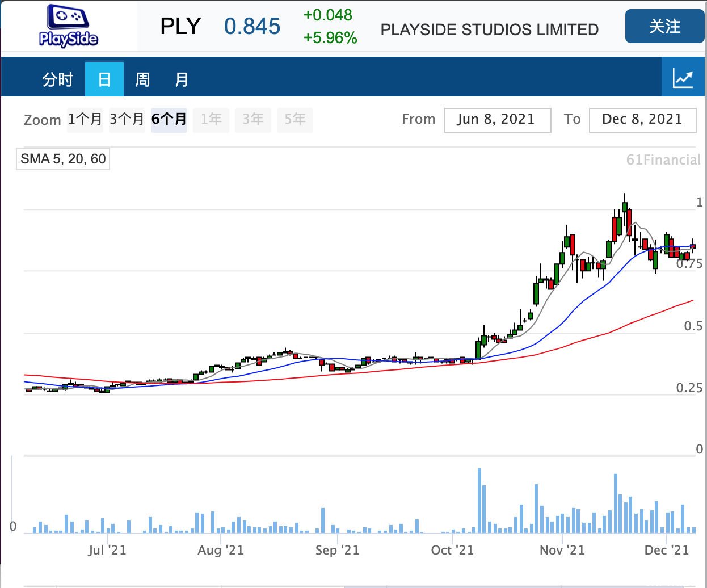Choose the 3年 zoom option
707x588 pixels.
253,120
